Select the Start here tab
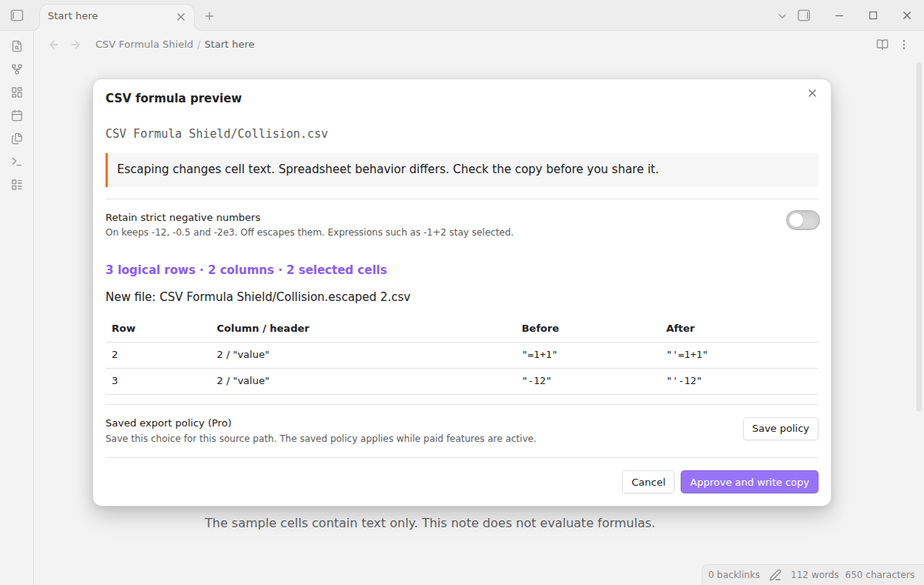924x585 pixels. (x=115, y=15)
